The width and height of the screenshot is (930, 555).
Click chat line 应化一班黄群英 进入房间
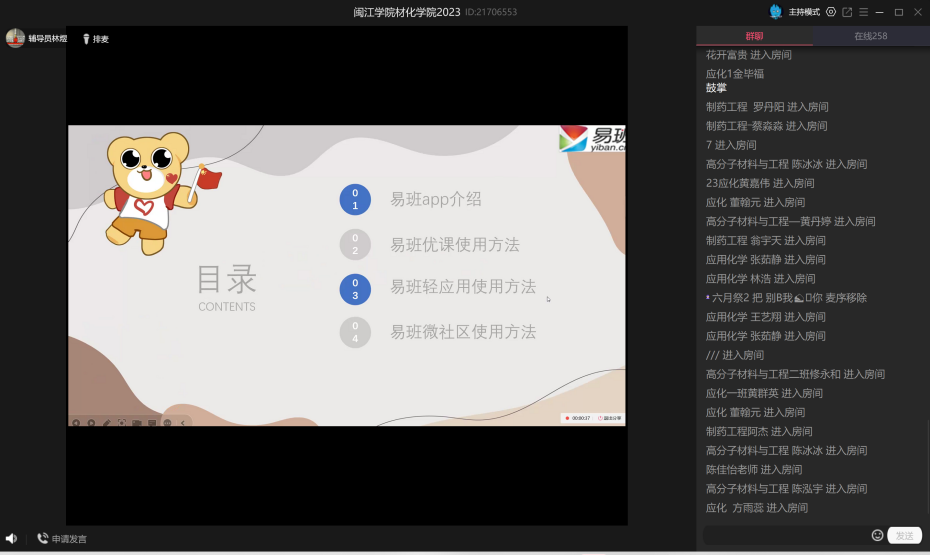pos(764,394)
